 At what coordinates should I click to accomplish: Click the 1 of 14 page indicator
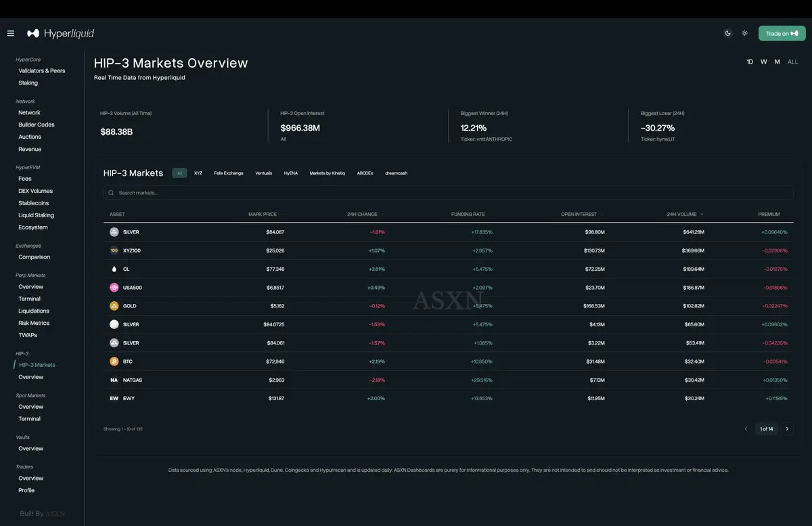click(x=766, y=429)
